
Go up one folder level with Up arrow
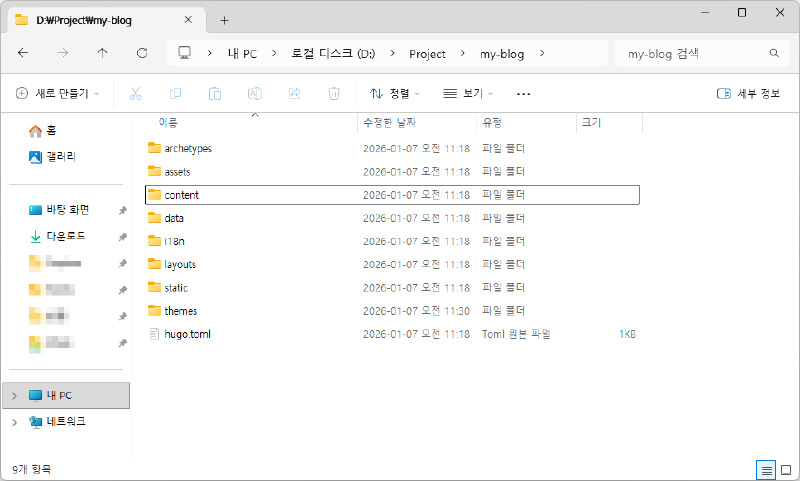(102, 53)
